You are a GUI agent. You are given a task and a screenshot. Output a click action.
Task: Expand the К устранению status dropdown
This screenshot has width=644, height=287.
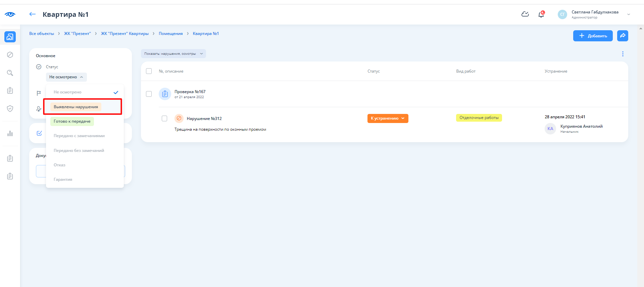tap(388, 118)
